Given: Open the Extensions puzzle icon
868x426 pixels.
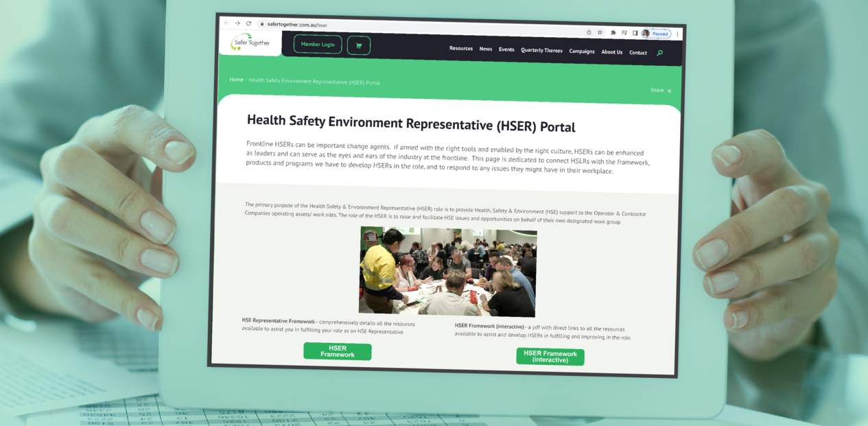Looking at the screenshot, I should 613,32.
